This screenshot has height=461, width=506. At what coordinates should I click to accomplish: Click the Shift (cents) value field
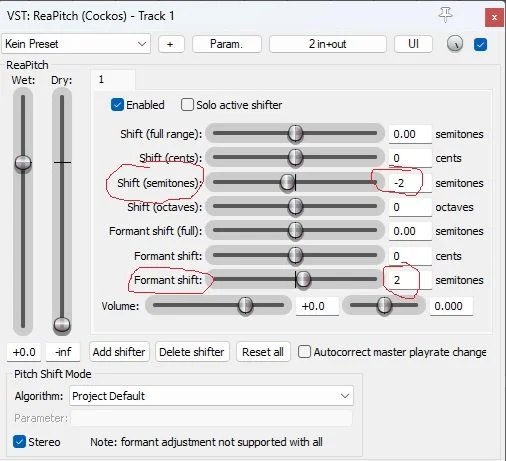[x=410, y=158]
